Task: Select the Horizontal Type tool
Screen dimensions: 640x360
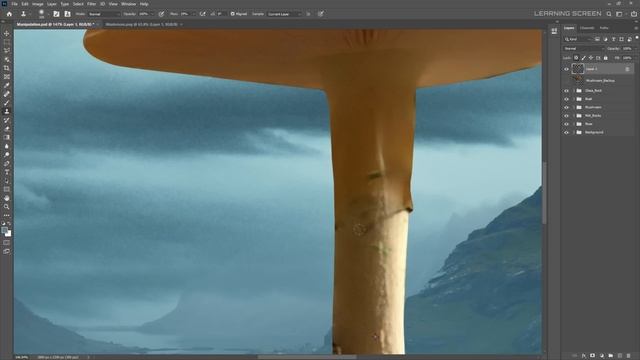Action: pos(7,172)
